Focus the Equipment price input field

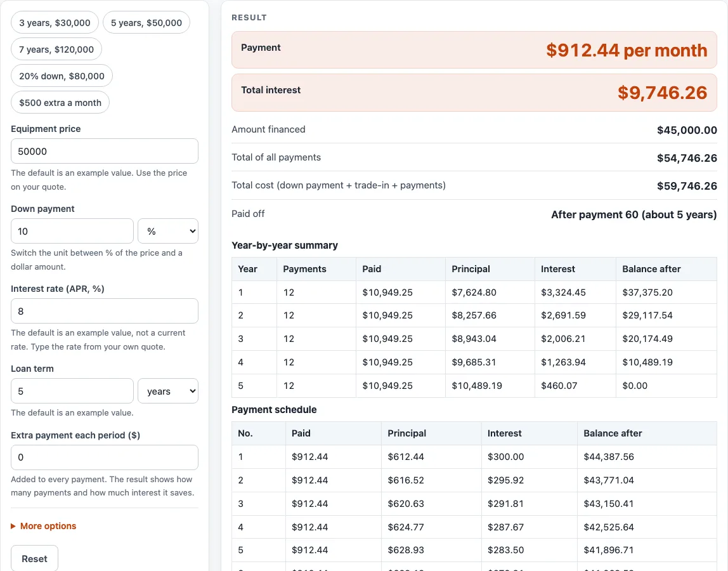click(x=105, y=151)
